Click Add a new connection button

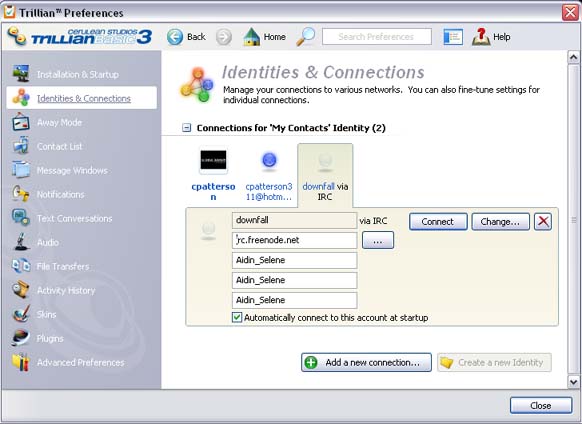coord(366,362)
